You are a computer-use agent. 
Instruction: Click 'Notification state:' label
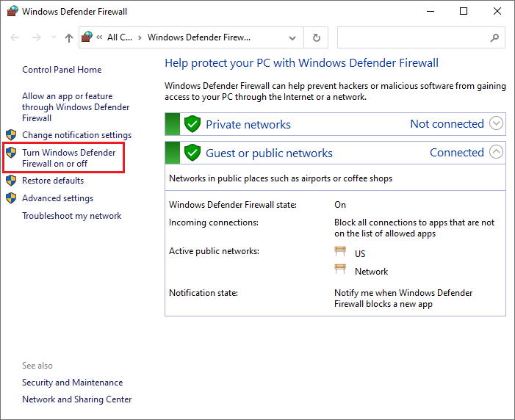[204, 293]
